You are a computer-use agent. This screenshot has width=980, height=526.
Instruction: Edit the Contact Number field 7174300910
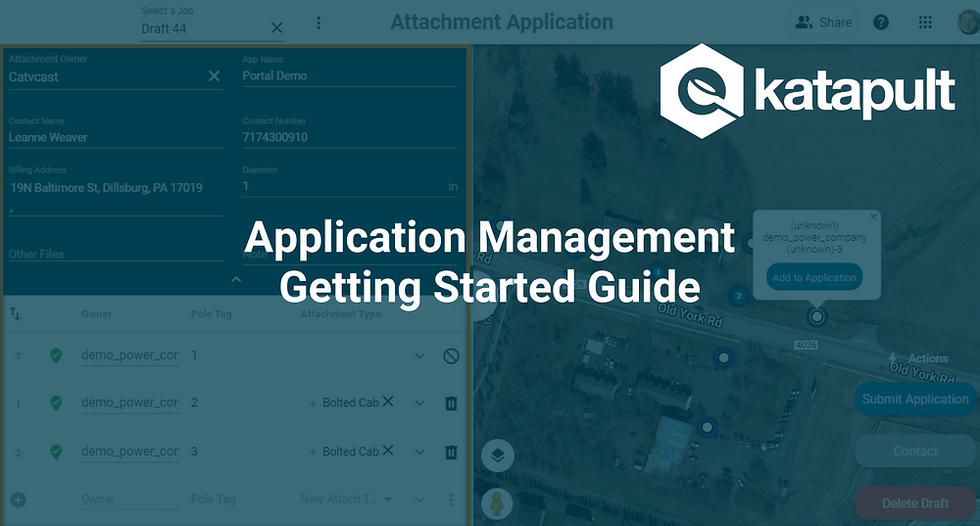(350, 137)
